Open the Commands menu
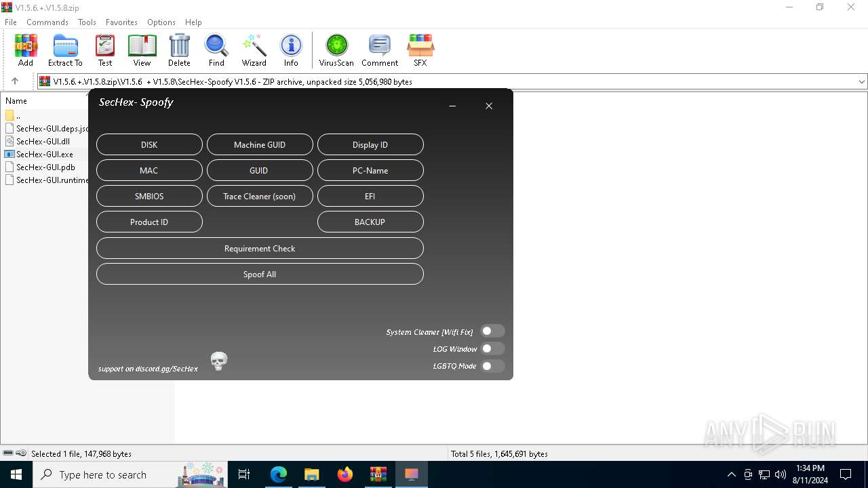The height and width of the screenshot is (488, 868). click(47, 22)
